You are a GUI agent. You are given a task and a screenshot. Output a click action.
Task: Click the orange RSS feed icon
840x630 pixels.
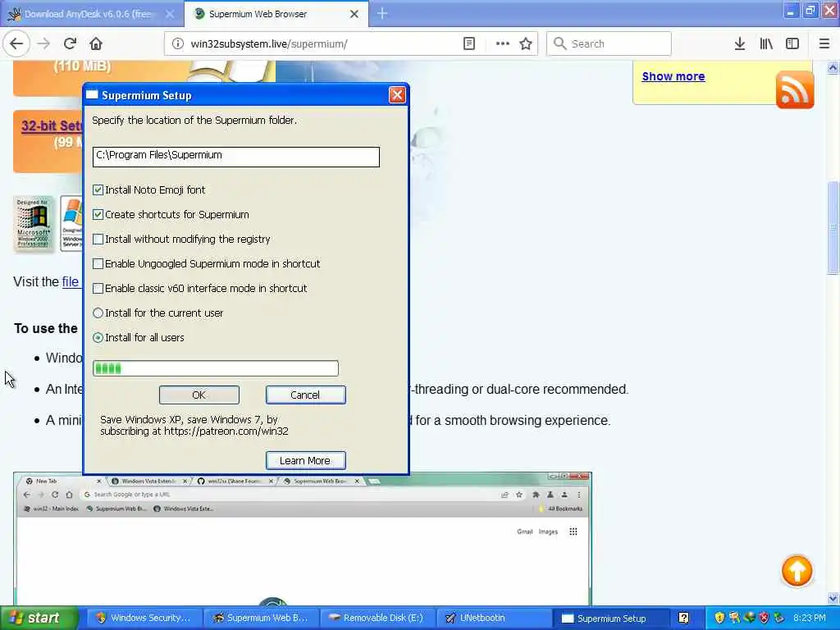pyautogui.click(x=794, y=89)
